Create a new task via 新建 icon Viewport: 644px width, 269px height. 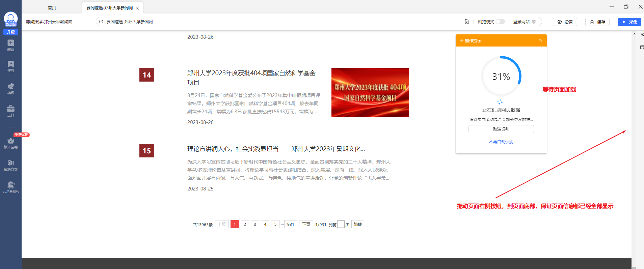click(x=11, y=45)
